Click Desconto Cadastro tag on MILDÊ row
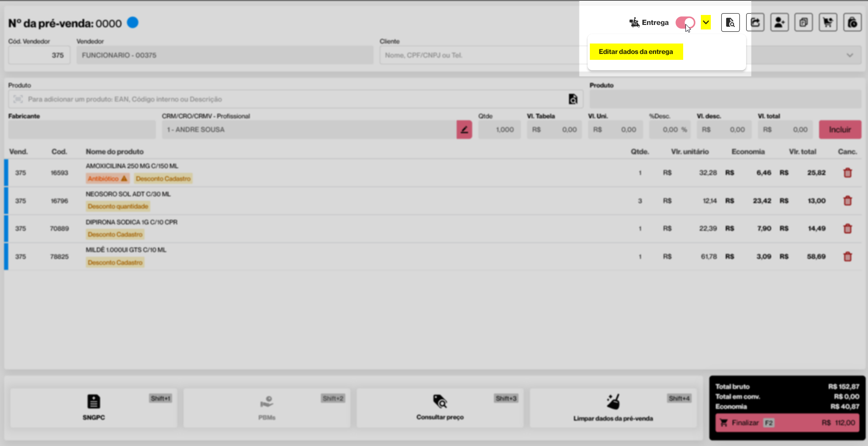This screenshot has width=868, height=446. [115, 262]
